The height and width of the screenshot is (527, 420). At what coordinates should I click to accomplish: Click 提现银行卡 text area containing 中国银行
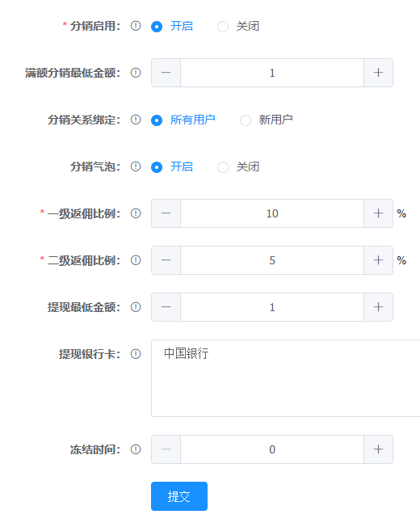(x=285, y=378)
